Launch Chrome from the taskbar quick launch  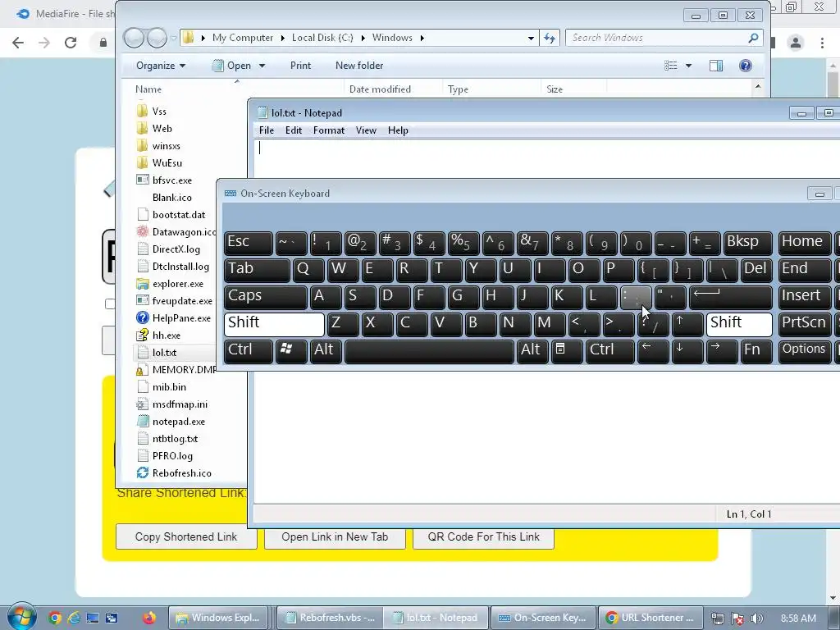click(x=54, y=618)
